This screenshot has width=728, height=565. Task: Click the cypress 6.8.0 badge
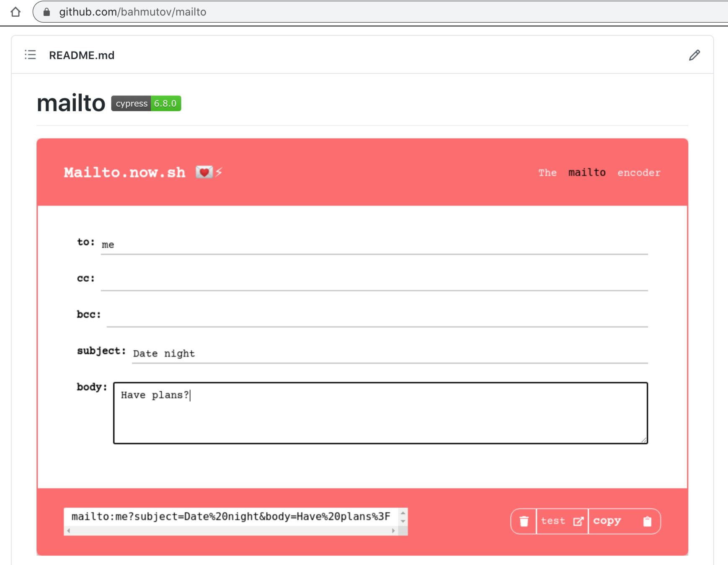pyautogui.click(x=146, y=103)
